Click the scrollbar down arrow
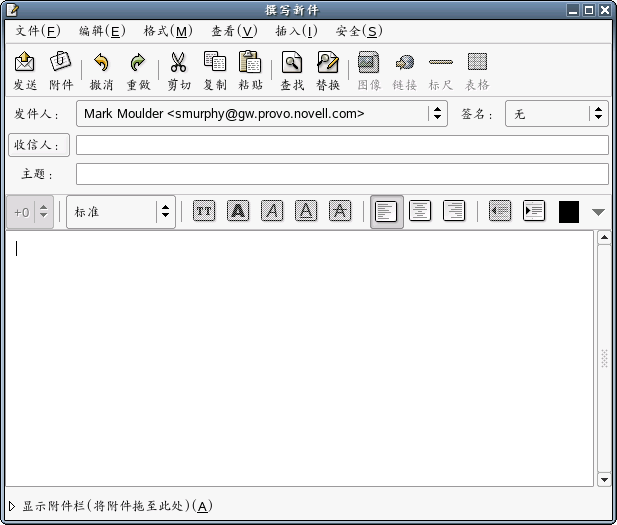This screenshot has width=617, height=525. click(x=604, y=480)
